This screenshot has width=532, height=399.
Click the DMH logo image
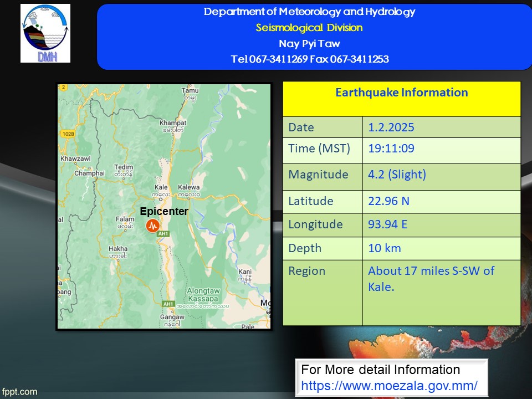pos(45,33)
